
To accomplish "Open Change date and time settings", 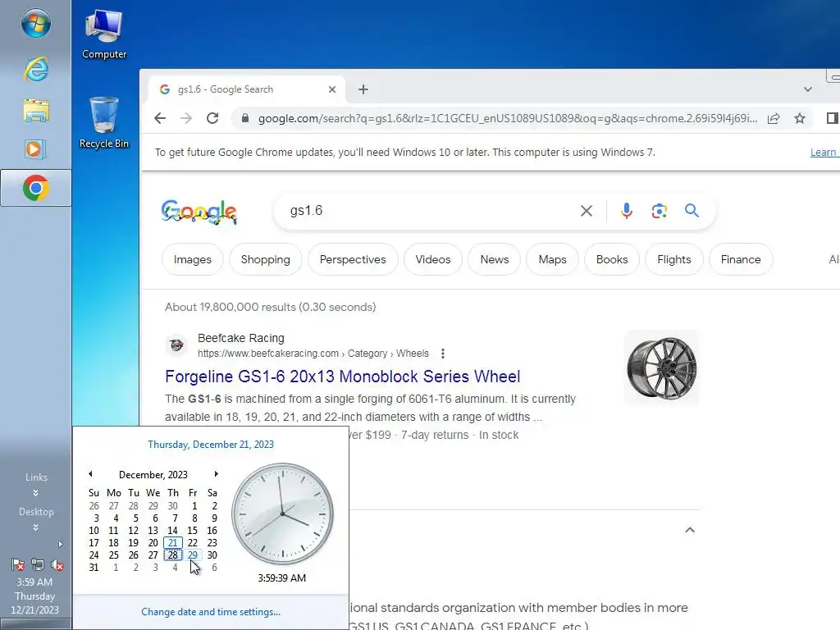I will (211, 612).
